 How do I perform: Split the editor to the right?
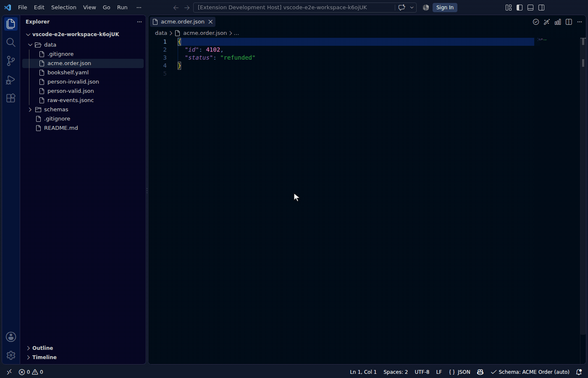[x=569, y=22]
